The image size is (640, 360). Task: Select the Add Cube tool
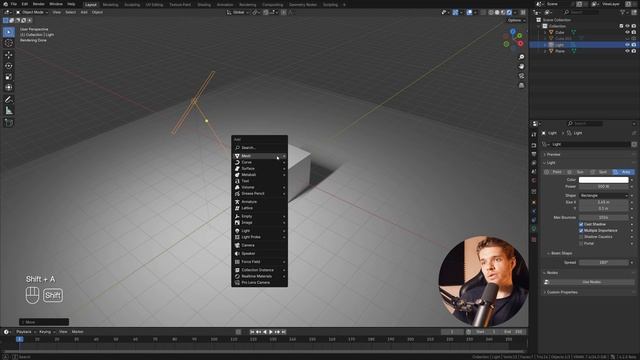9,123
